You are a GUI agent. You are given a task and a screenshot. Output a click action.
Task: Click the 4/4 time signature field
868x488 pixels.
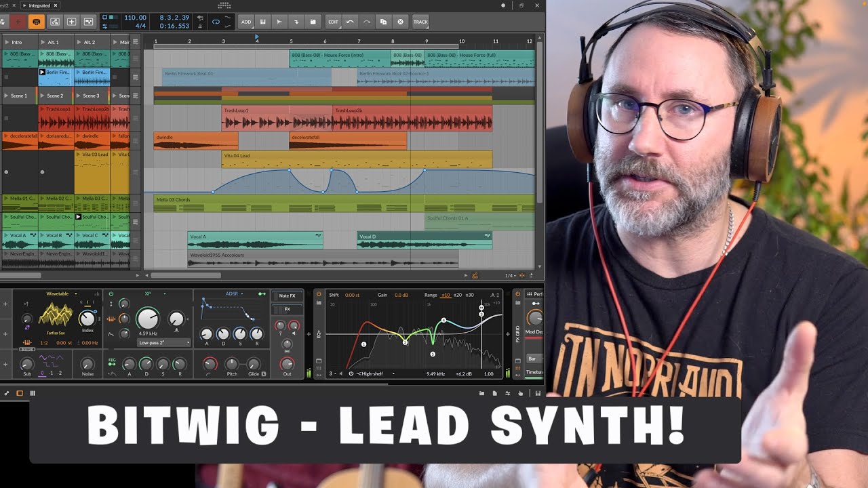pyautogui.click(x=141, y=26)
